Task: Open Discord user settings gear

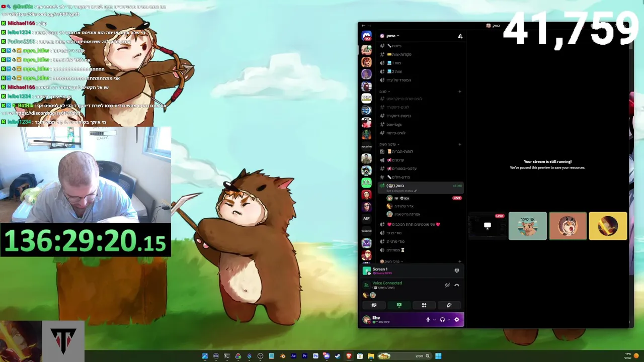Action: pos(457,319)
